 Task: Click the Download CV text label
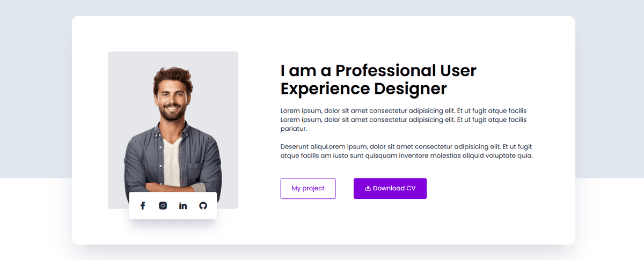coord(394,188)
